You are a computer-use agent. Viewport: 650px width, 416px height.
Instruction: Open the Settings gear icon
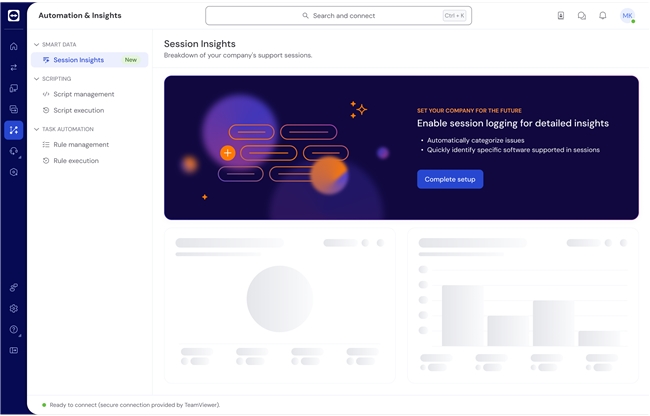[x=13, y=309]
